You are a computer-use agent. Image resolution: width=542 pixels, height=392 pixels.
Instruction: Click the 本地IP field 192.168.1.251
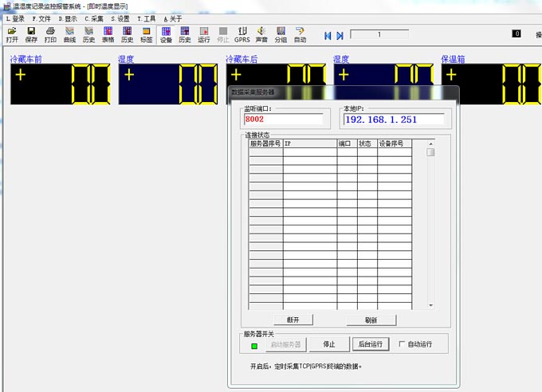click(x=394, y=120)
